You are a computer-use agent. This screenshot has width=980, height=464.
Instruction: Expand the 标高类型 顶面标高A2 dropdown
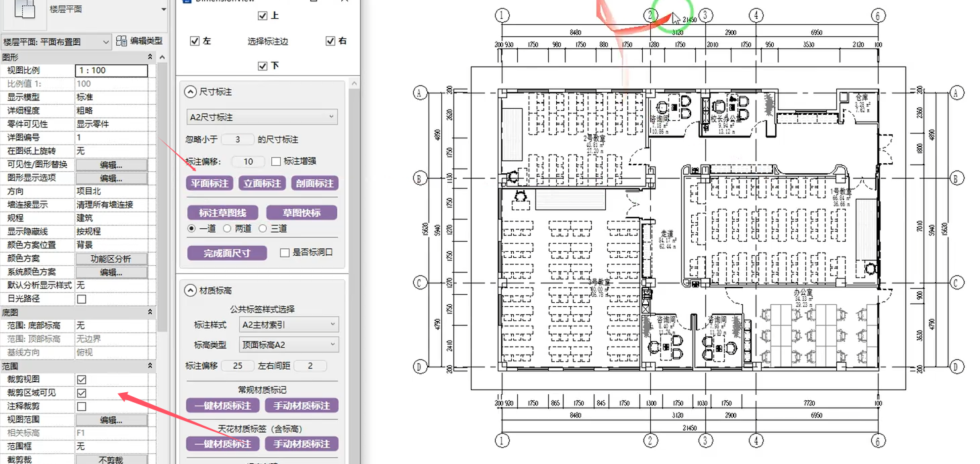[x=289, y=344]
